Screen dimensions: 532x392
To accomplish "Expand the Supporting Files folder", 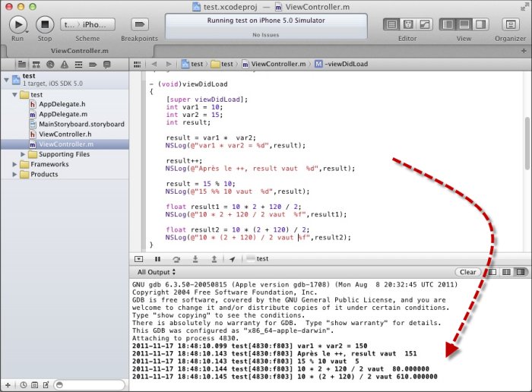I will (x=24, y=154).
